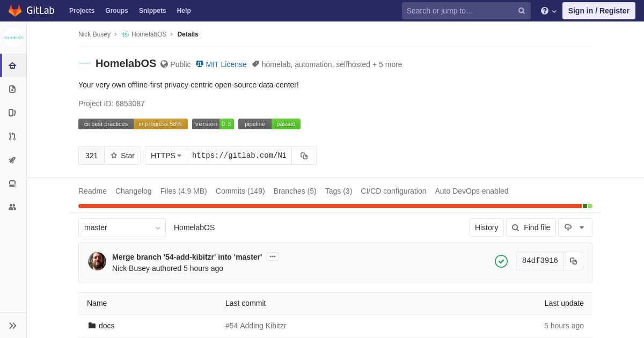The width and height of the screenshot is (644, 338).
Task: Copy the project clone URL
Action: (304, 156)
